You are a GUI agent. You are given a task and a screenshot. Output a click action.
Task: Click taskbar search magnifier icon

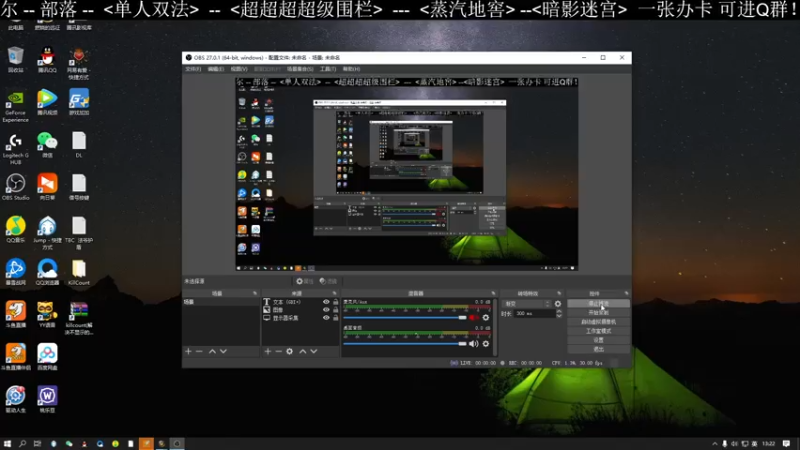click(x=22, y=443)
